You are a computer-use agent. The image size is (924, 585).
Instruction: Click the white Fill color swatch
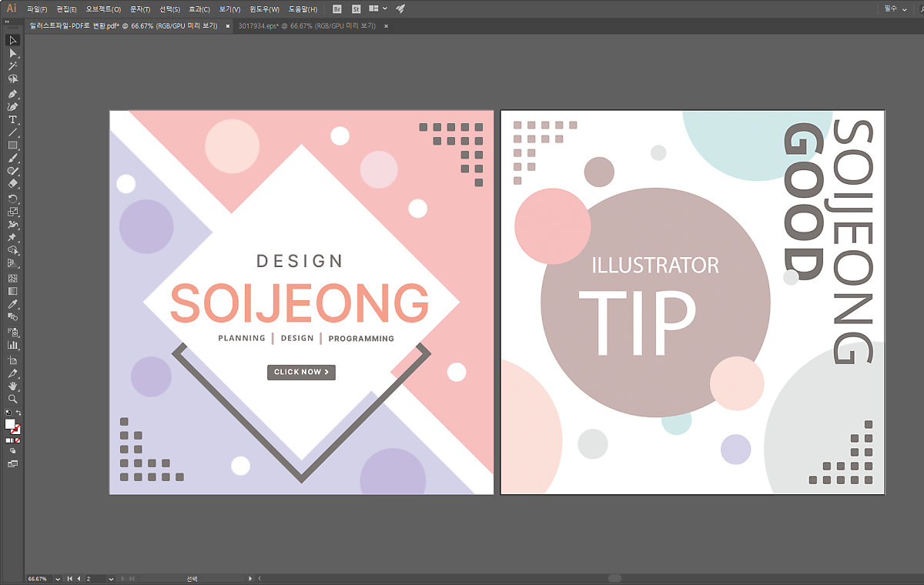(10, 424)
